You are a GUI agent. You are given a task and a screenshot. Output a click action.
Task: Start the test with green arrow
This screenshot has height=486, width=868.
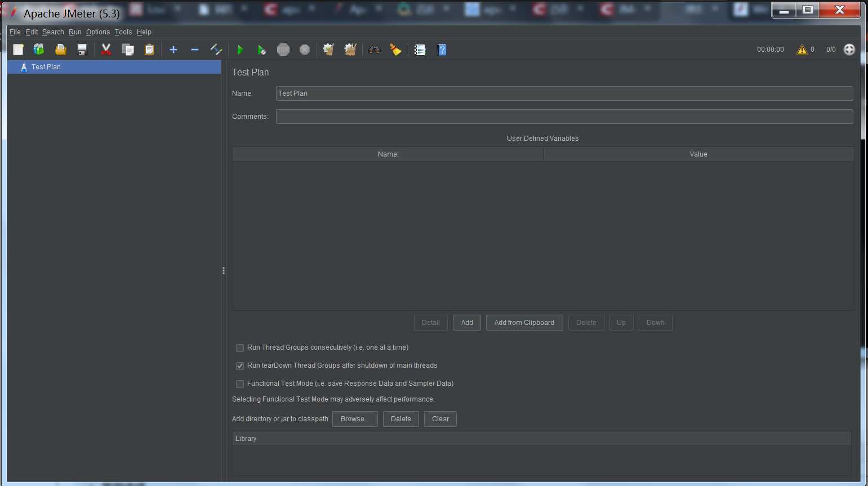click(240, 50)
